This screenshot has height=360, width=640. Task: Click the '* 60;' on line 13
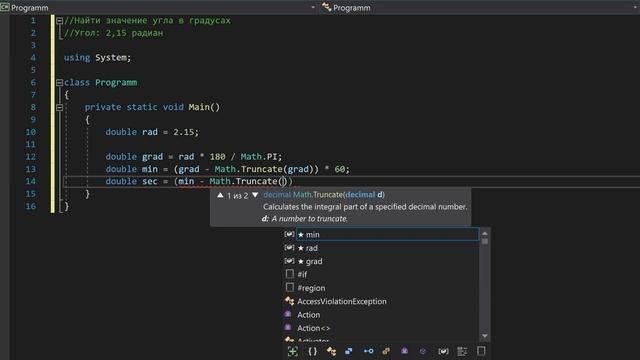[x=337, y=169]
